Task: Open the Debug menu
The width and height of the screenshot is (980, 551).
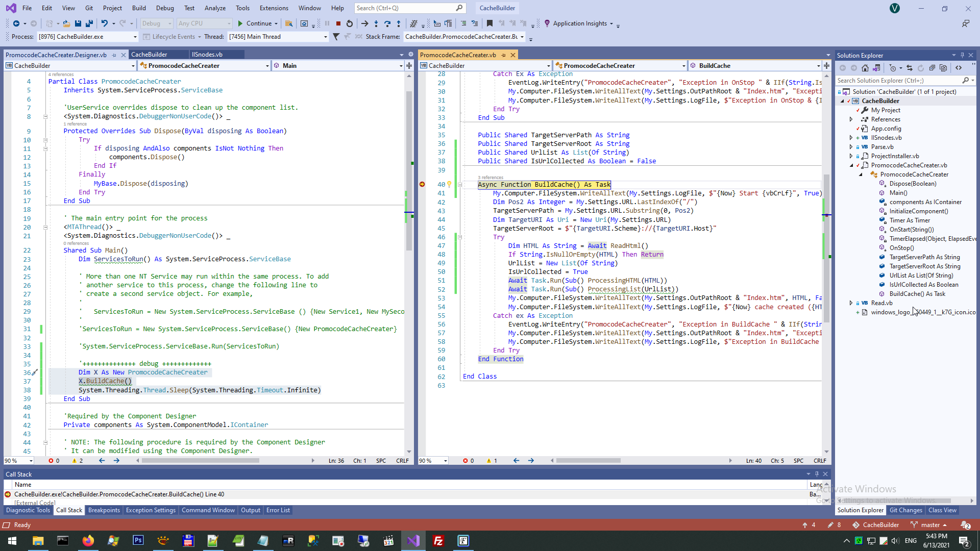Action: (164, 8)
